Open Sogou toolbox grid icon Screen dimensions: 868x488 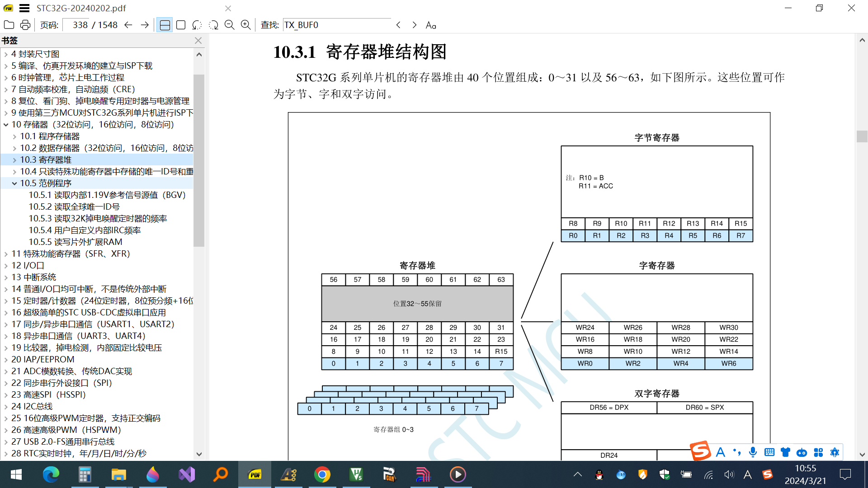point(818,452)
